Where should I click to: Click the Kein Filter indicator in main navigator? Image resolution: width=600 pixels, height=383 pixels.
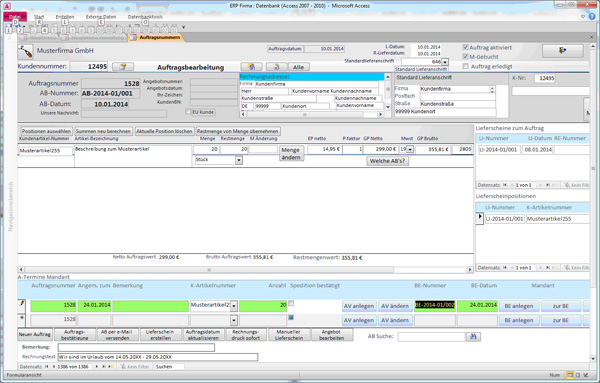135,367
